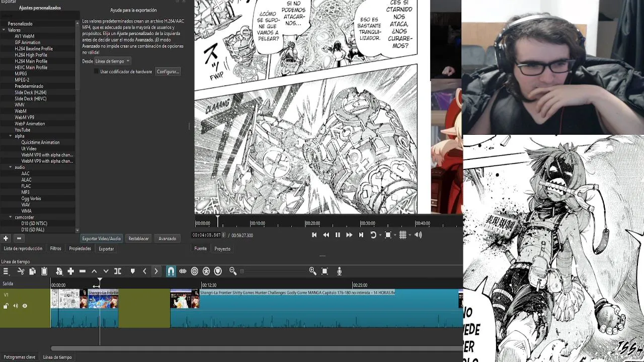Click the Avanzado button
This screenshot has height=362, width=644.
tap(168, 239)
